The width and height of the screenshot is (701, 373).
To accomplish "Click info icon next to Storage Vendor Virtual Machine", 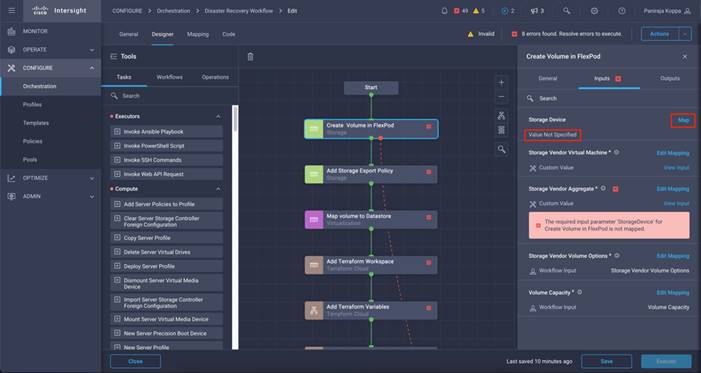I will tap(617, 152).
